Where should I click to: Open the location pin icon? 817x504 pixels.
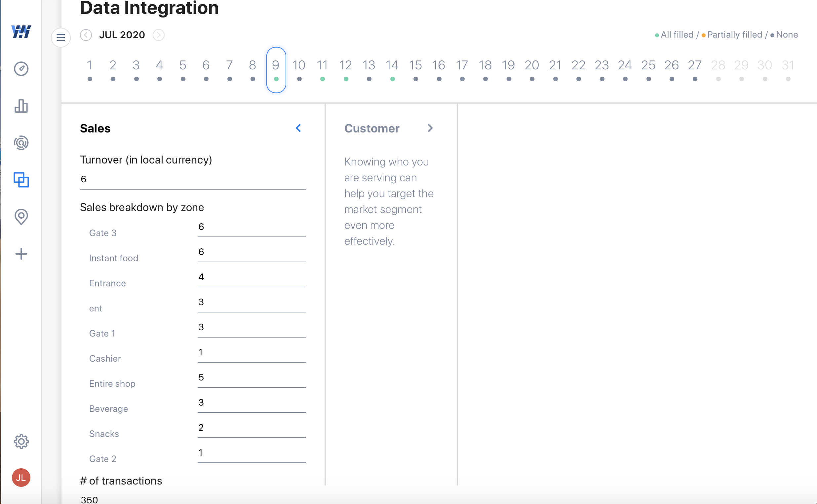[21, 217]
